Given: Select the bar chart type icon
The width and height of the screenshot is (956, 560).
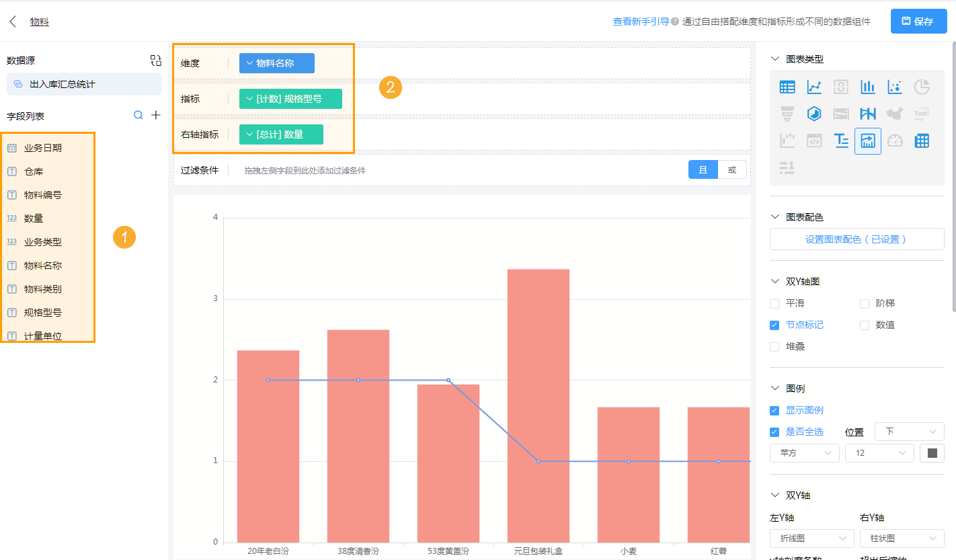Looking at the screenshot, I should pyautogui.click(x=867, y=86).
